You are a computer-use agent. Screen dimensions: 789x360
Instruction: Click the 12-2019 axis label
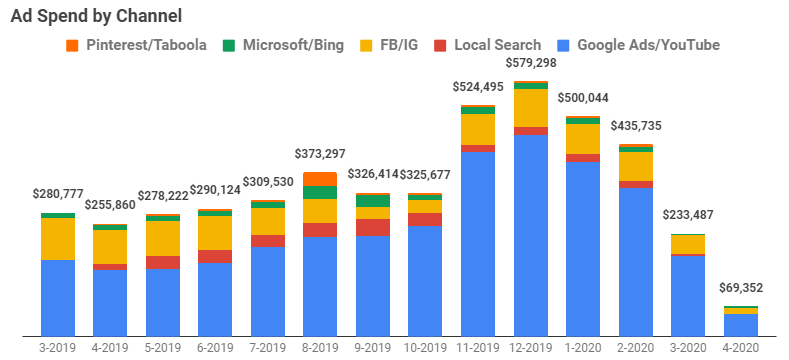530,348
